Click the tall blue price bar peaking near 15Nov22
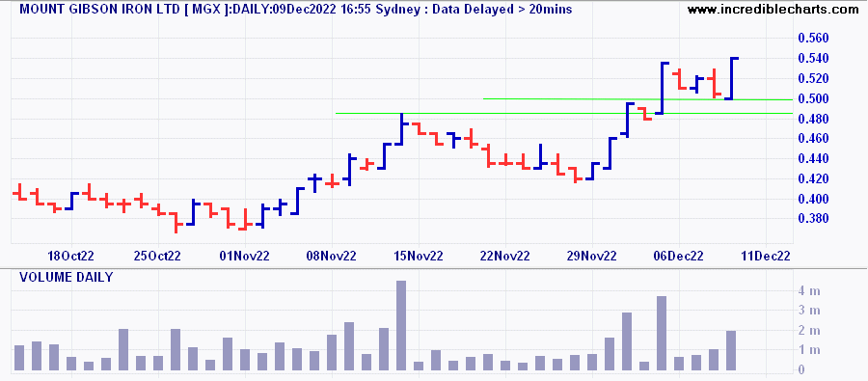The height and width of the screenshot is (381, 868). (402, 129)
